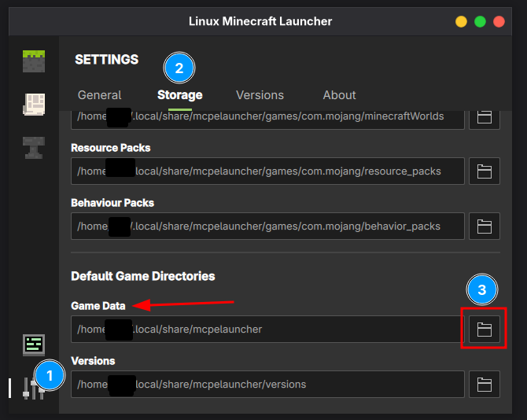This screenshot has height=420, width=527.
Task: Open the settings sliders icon in sidebar
Action: (34, 389)
